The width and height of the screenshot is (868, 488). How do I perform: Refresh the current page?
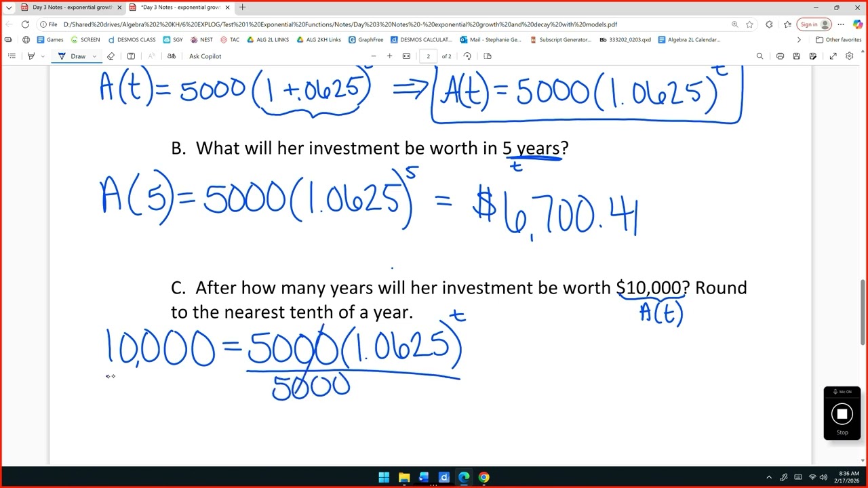25,24
